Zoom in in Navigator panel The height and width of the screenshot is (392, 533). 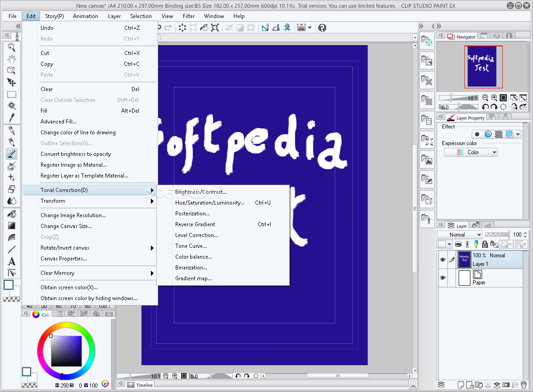494,98
